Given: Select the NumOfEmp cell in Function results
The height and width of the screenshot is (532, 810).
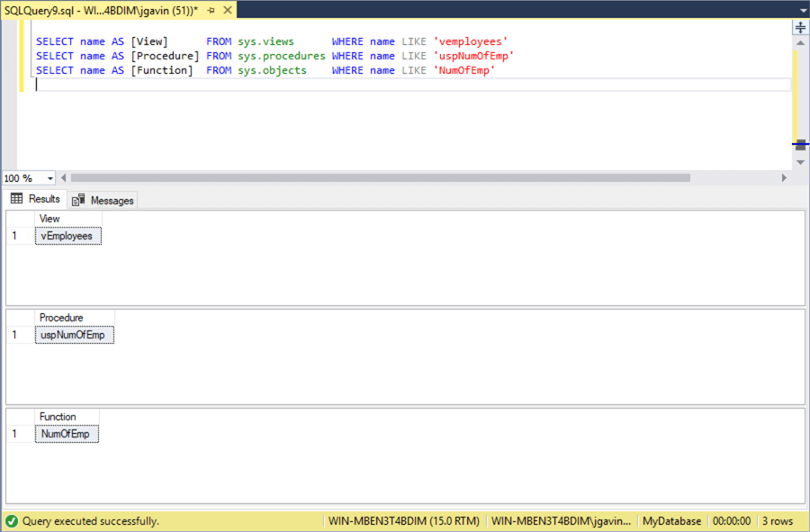Looking at the screenshot, I should 67,433.
